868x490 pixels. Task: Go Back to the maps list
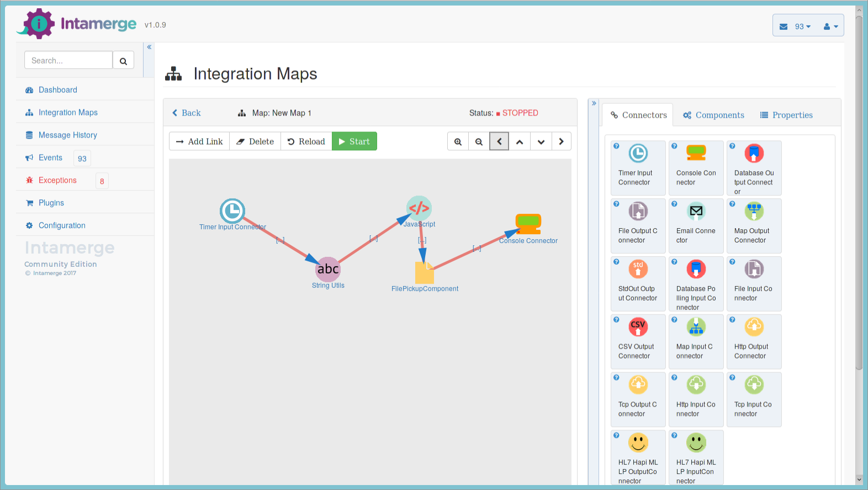coord(187,113)
